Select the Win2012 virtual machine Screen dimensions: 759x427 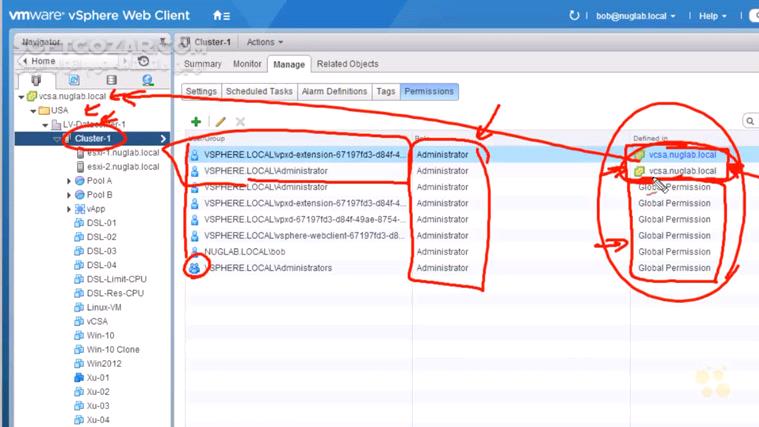(x=104, y=364)
